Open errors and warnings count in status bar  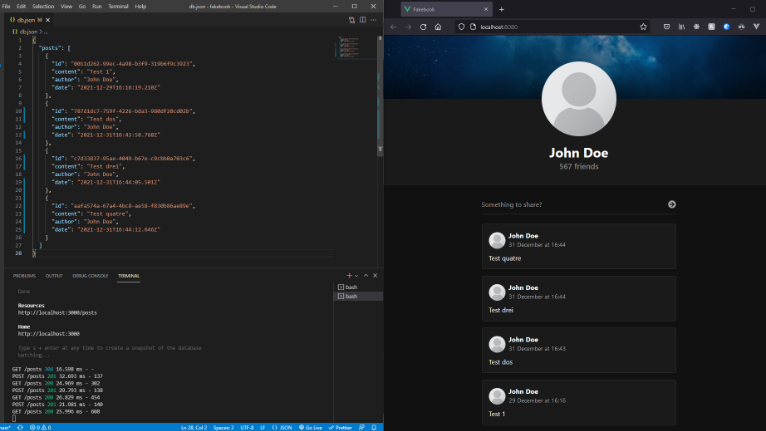pos(40,428)
